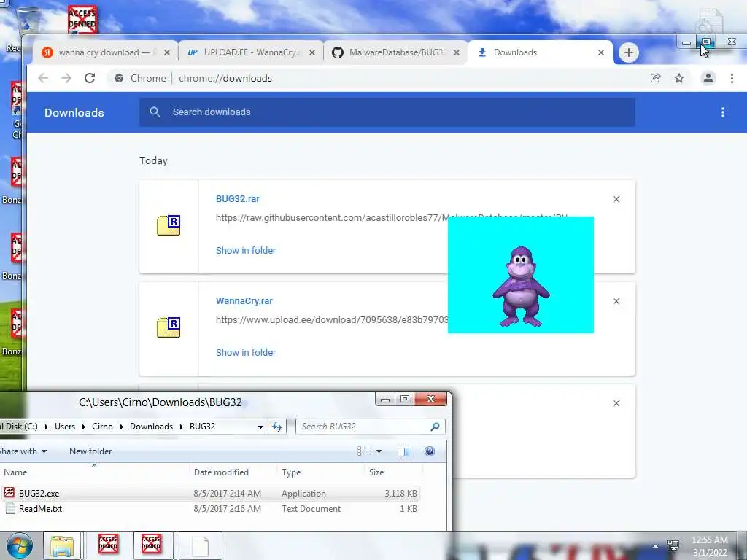The height and width of the screenshot is (560, 747).
Task: Open Windows Explorer from the taskbar
Action: [x=63, y=545]
